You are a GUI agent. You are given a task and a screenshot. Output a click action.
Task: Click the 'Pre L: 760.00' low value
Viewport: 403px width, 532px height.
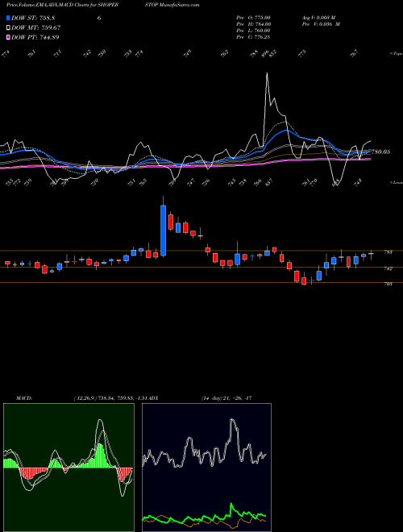[253, 31]
